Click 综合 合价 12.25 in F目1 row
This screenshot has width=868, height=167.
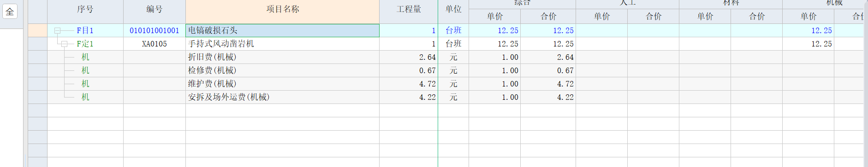[x=548, y=30]
